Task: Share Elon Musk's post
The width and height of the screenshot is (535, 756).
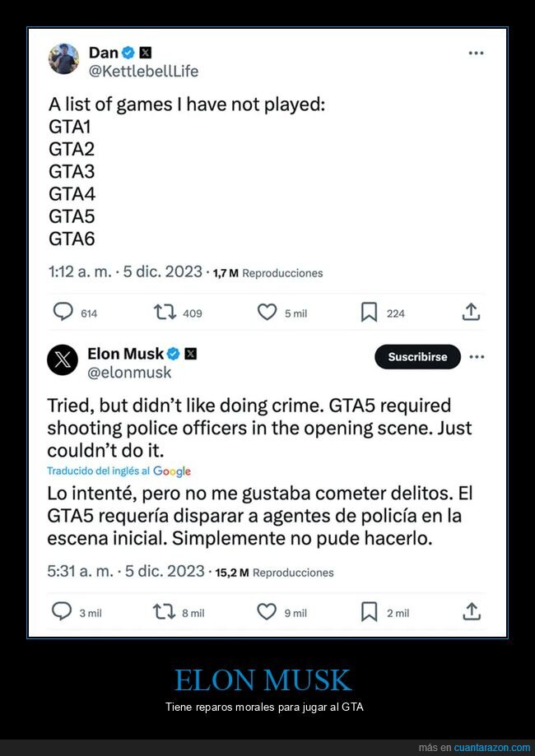Action: (471, 613)
